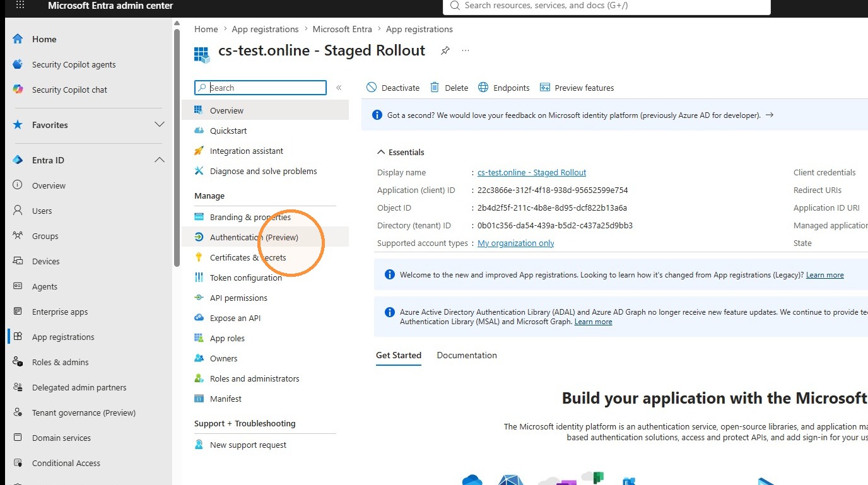
Task: Open Roles and administrators menu item
Action: 265,378
